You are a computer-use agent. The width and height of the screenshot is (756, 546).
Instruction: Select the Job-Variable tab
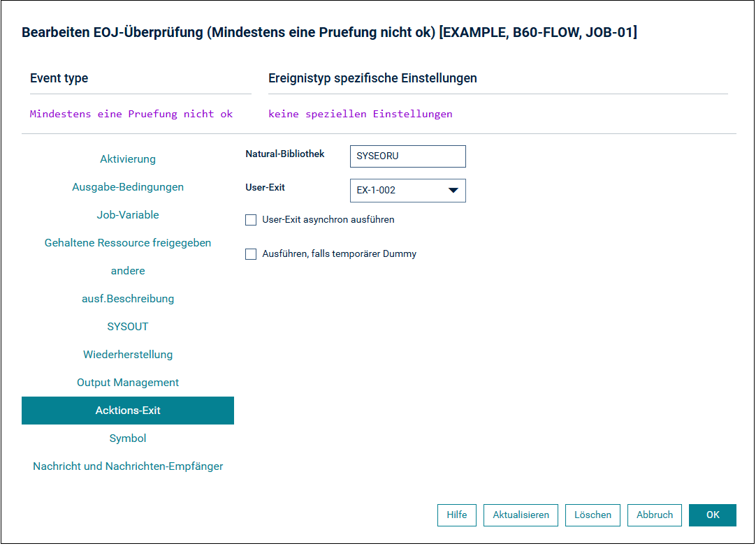pyautogui.click(x=128, y=215)
